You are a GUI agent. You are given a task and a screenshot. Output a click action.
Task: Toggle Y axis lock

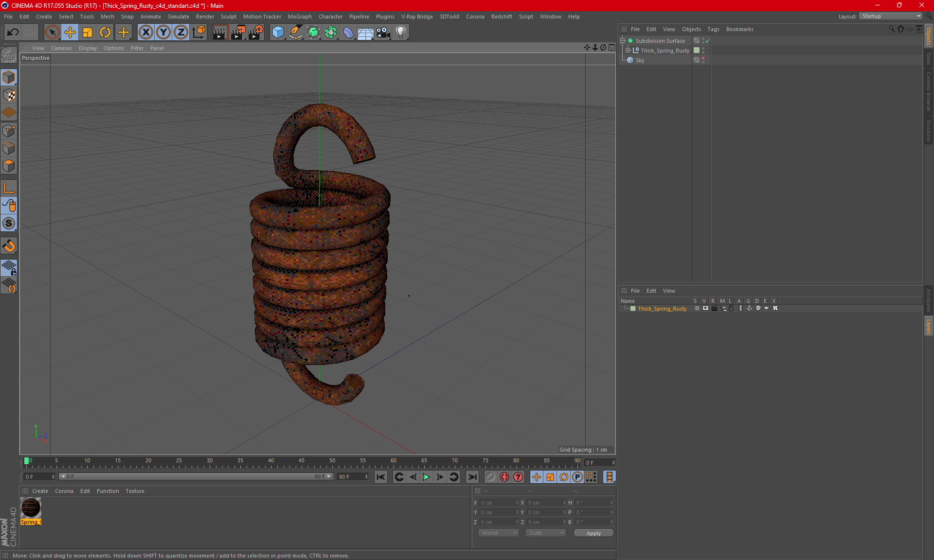pyautogui.click(x=163, y=33)
